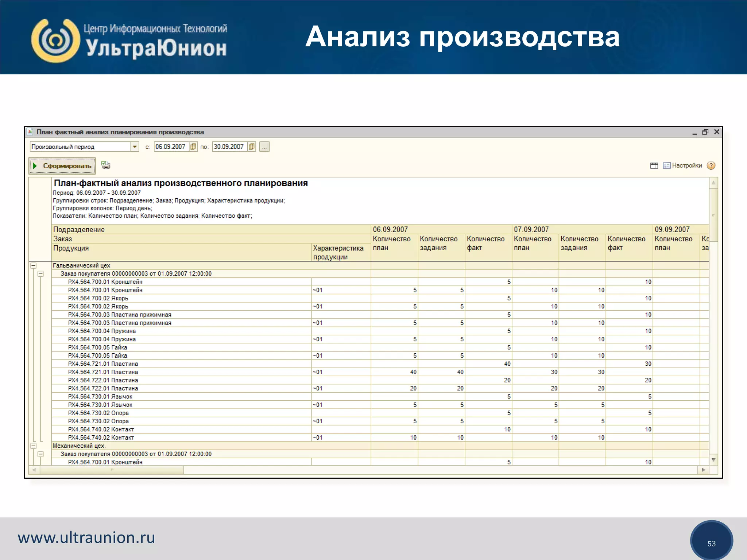Click the 06.09.2007 column group header
Viewport: 747px width, 560px height.
[x=441, y=229]
